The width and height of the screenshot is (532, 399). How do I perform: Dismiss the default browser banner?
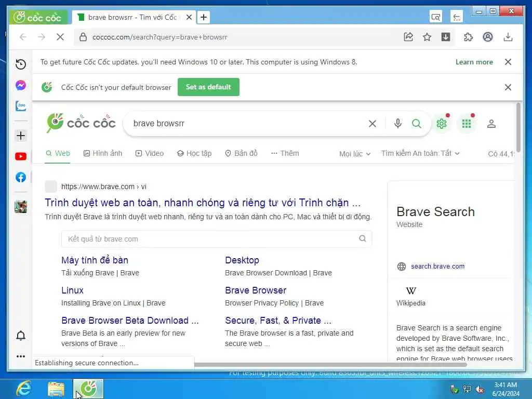508,87
